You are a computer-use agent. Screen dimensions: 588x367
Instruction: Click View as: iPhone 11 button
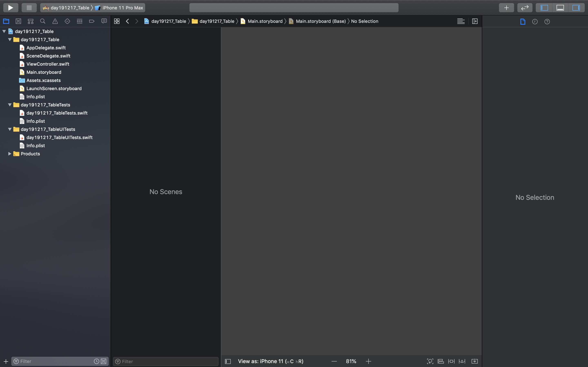[x=271, y=361]
